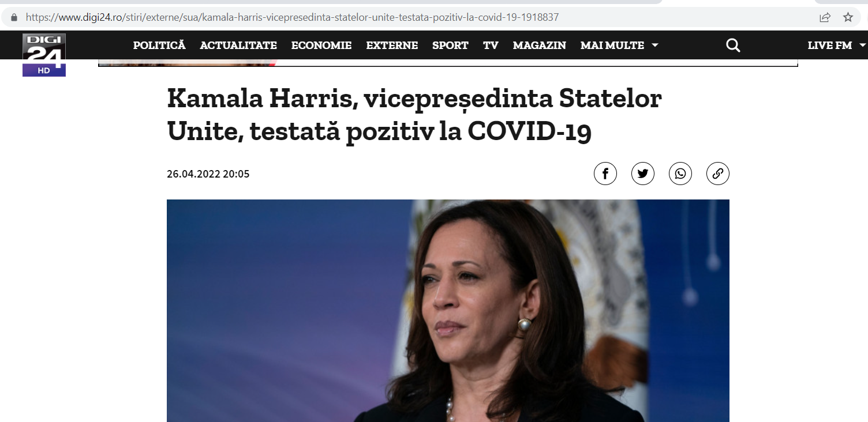Click the Kamala Harris article photo
This screenshot has height=422, width=868.
pos(448,311)
